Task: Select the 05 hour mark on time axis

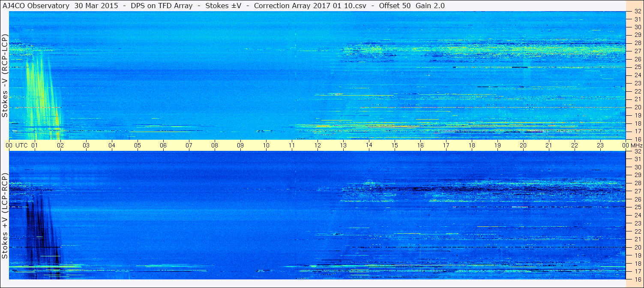Action: pyautogui.click(x=138, y=145)
